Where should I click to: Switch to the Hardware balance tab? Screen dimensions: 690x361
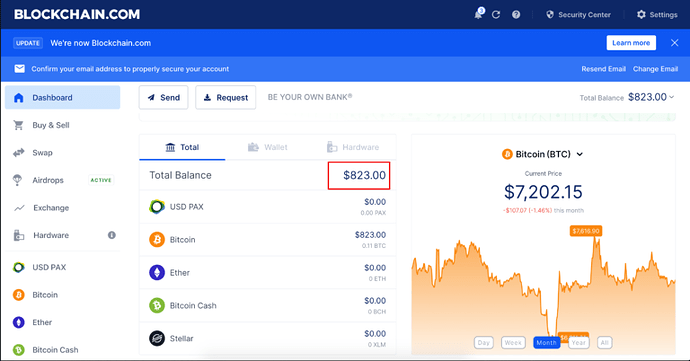[353, 147]
